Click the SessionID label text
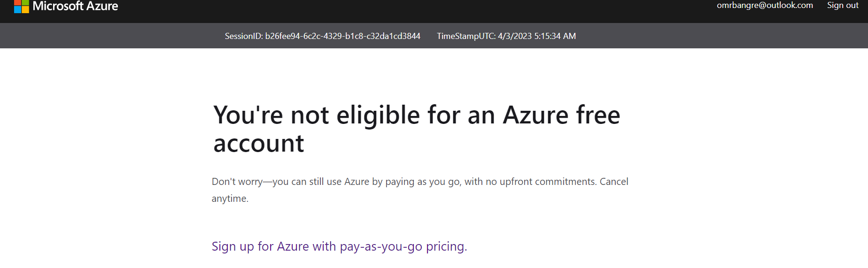 (x=243, y=36)
